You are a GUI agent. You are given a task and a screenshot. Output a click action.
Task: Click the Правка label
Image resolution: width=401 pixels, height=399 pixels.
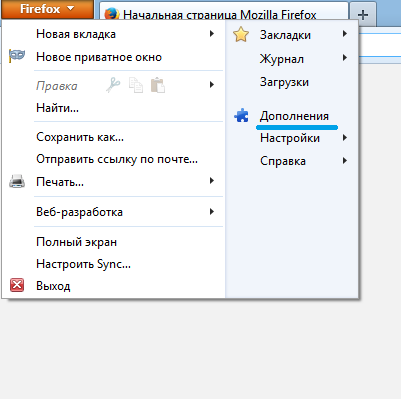[x=57, y=86]
